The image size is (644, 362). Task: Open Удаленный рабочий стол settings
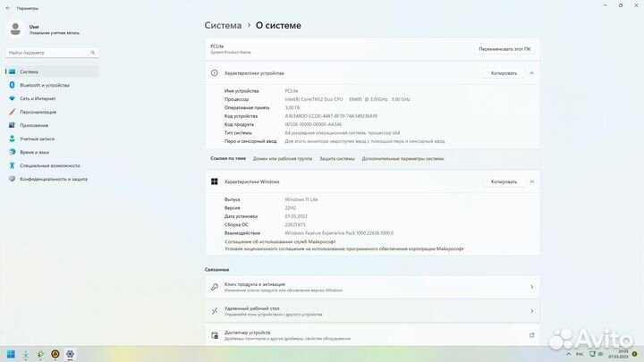(371, 312)
